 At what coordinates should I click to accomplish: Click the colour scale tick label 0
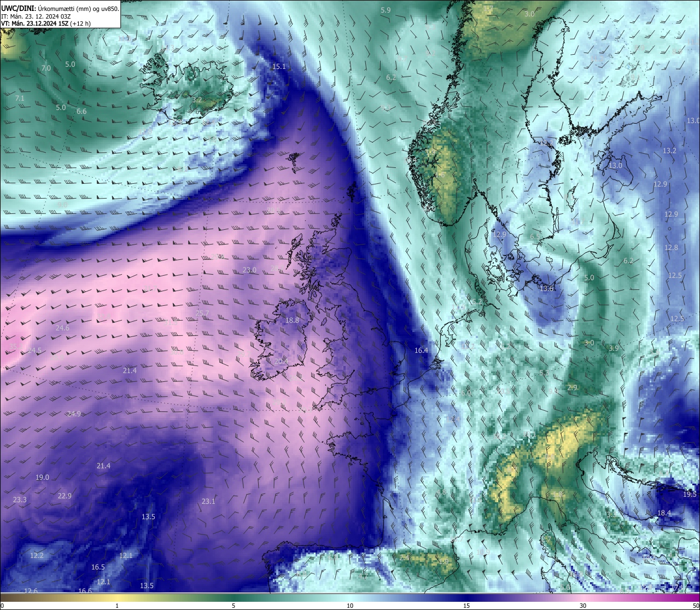2,606
